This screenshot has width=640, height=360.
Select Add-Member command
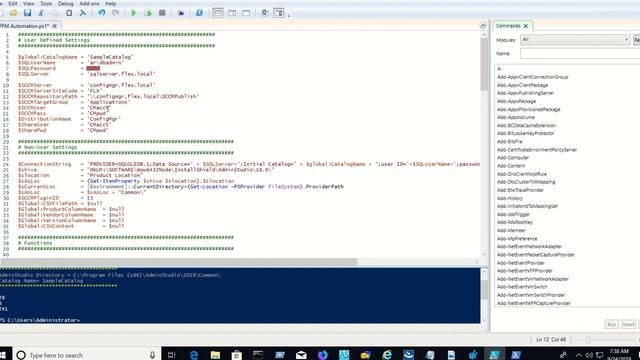[511, 230]
